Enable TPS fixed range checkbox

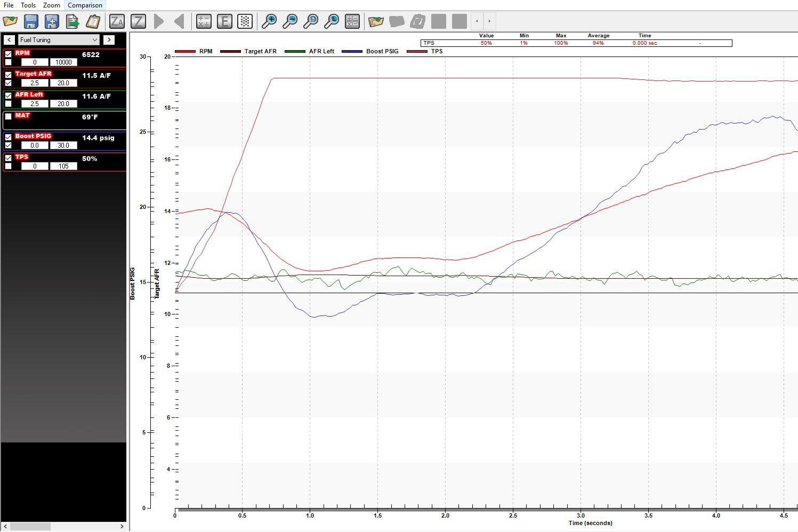[8, 166]
